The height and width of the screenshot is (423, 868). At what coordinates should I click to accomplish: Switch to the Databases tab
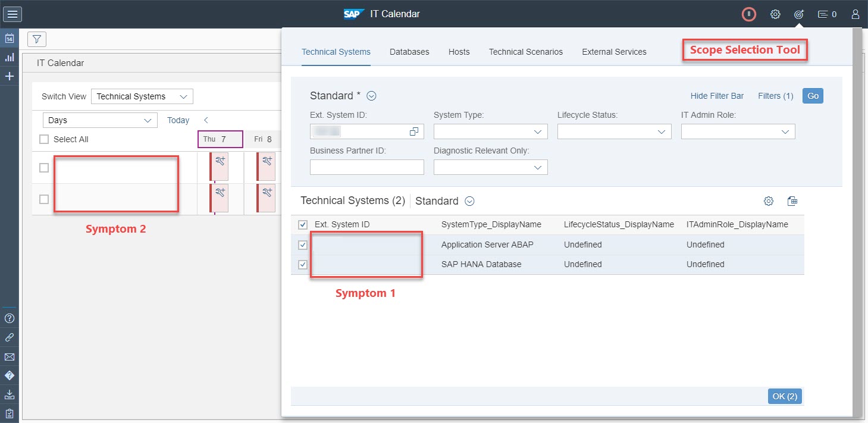409,52
